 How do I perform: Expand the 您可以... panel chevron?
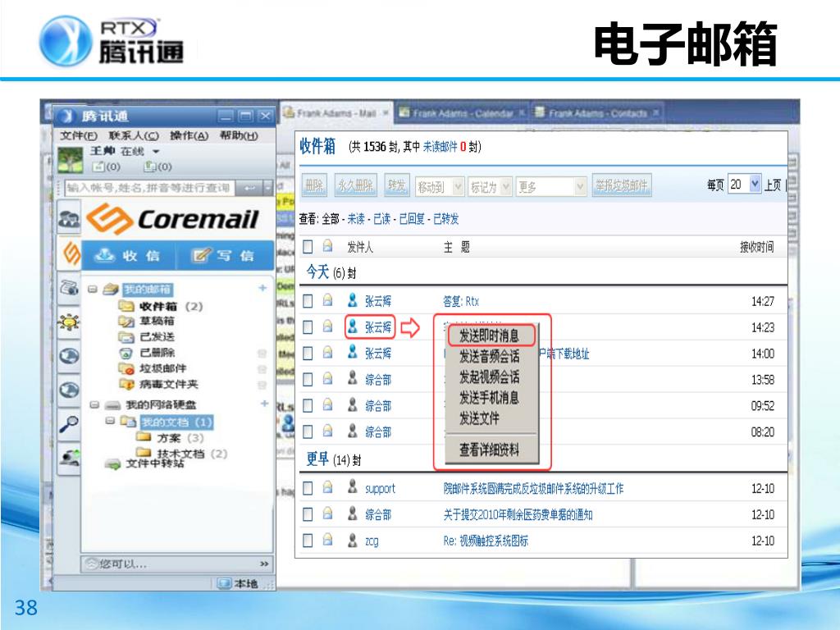coord(264,564)
